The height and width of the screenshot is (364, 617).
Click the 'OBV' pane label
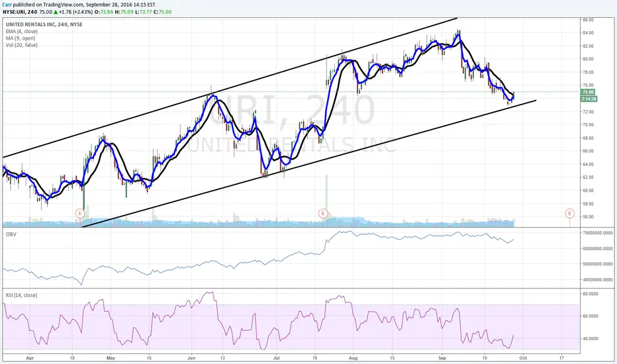[11, 234]
